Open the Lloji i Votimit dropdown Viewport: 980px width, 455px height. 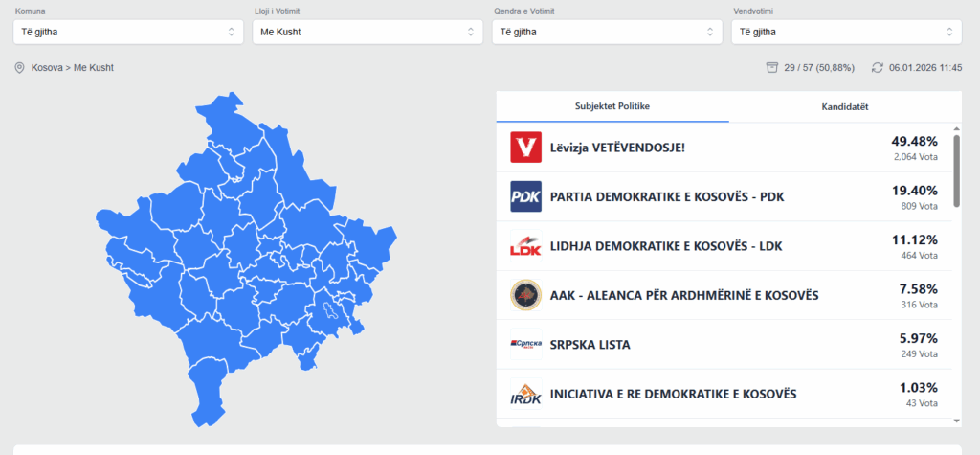click(x=367, y=32)
